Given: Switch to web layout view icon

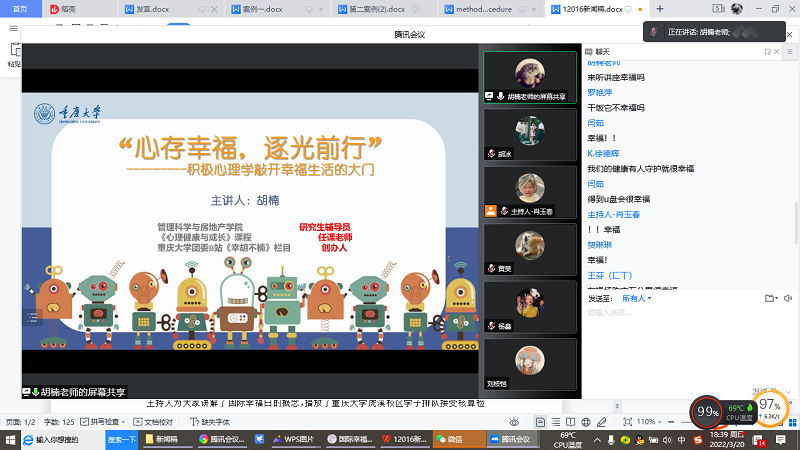Looking at the screenshot, I should 586,422.
